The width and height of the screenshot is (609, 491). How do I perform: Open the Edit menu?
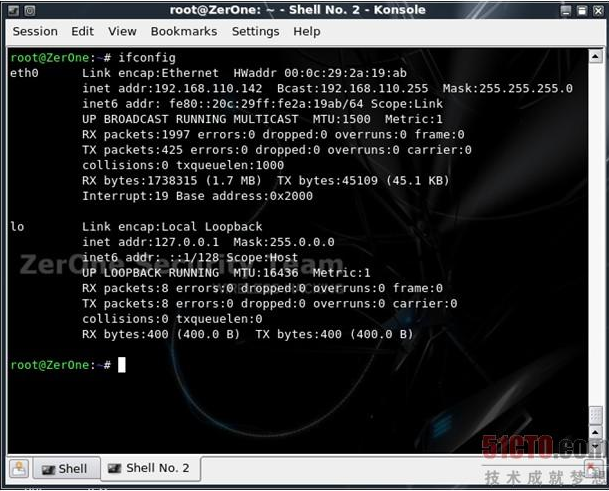[83, 31]
